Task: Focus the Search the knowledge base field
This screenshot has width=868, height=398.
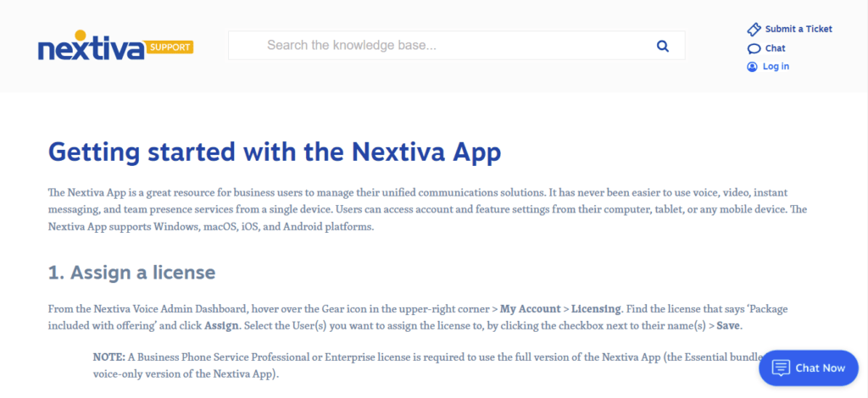Action: (x=457, y=46)
